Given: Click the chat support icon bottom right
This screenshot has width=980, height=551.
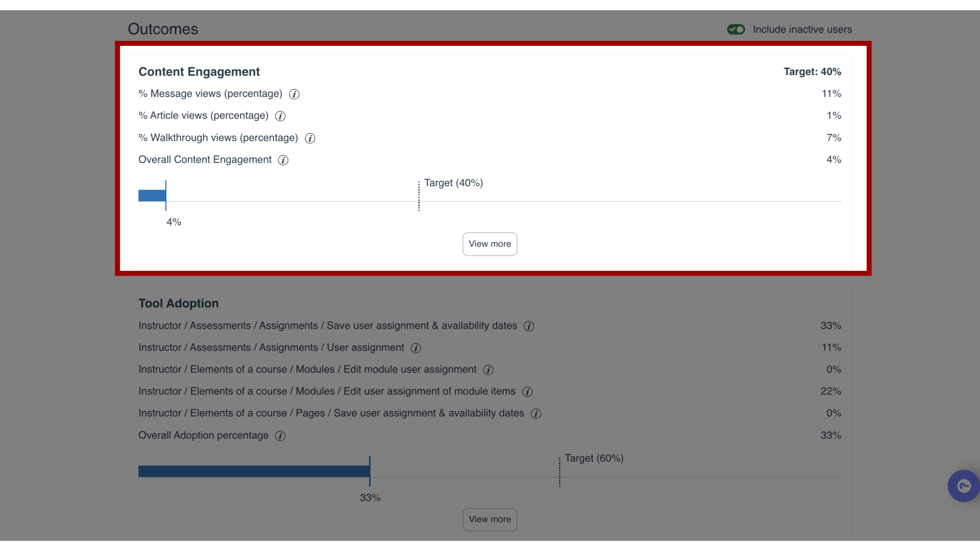Looking at the screenshot, I should (964, 486).
